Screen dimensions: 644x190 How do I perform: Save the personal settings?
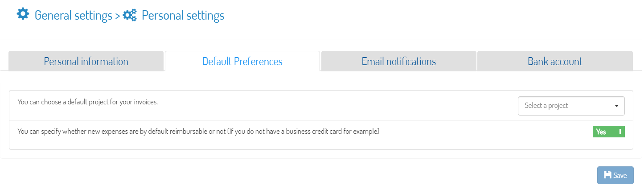pyautogui.click(x=615, y=175)
